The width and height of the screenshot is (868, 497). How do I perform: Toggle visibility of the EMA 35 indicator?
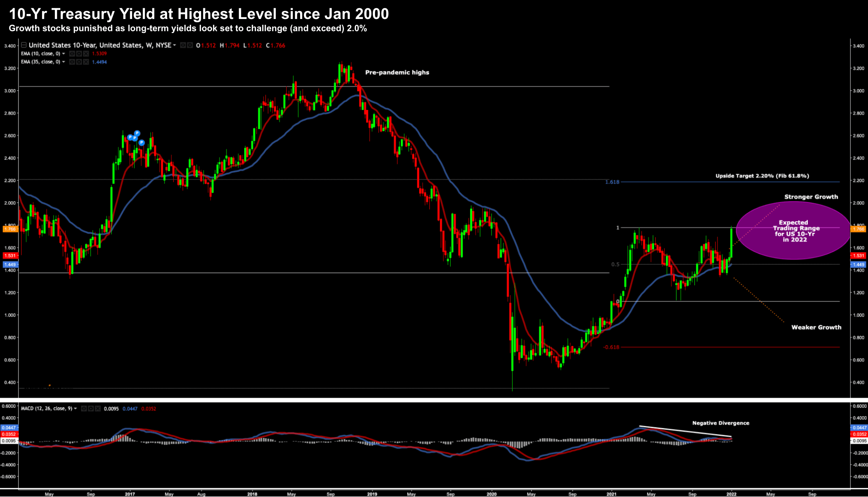[72, 62]
